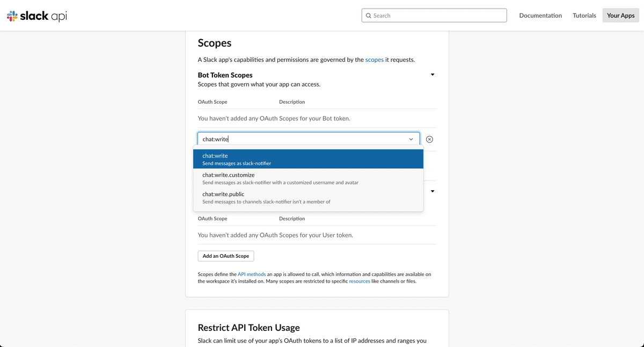Screen dimensions: 644x347
Task: Collapse the Bot Token Scopes section
Action: click(433, 75)
